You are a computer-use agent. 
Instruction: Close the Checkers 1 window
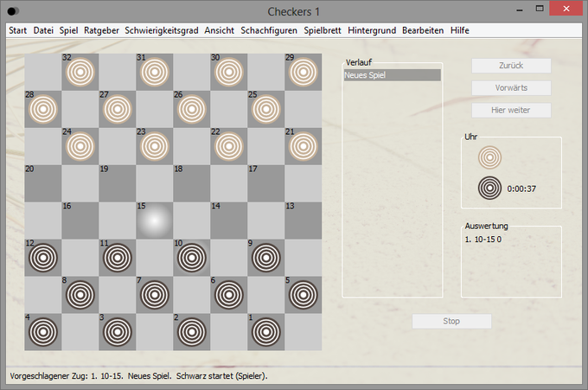coord(566,9)
